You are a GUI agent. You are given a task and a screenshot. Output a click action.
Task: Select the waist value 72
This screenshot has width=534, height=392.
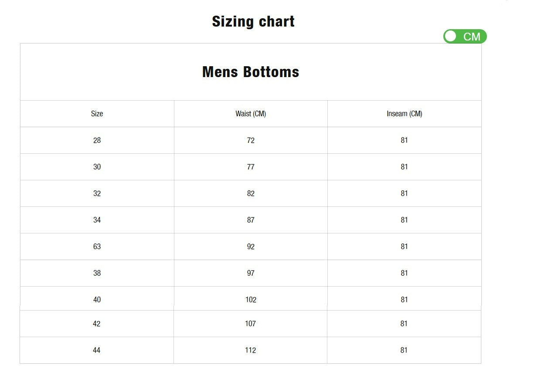tap(251, 140)
